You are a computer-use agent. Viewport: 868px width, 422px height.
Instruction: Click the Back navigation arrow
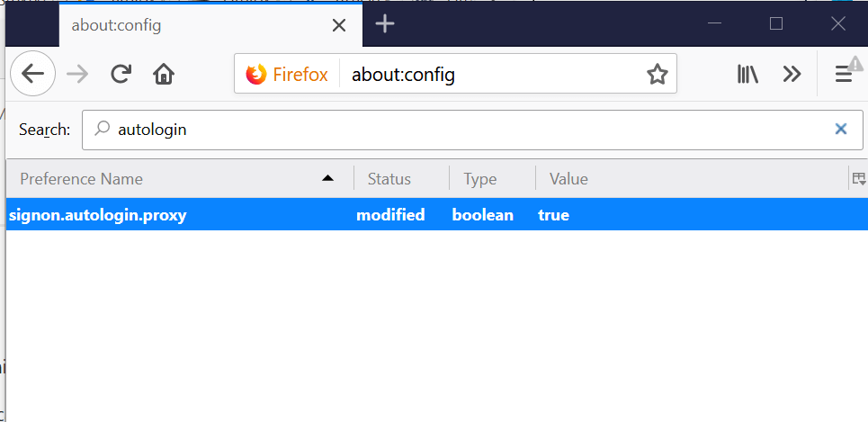(32, 74)
